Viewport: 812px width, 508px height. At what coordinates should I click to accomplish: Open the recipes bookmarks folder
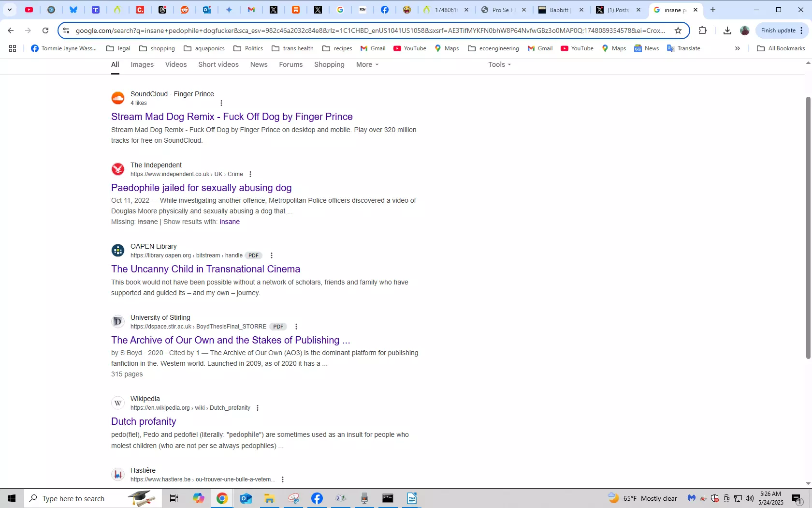[337, 48]
